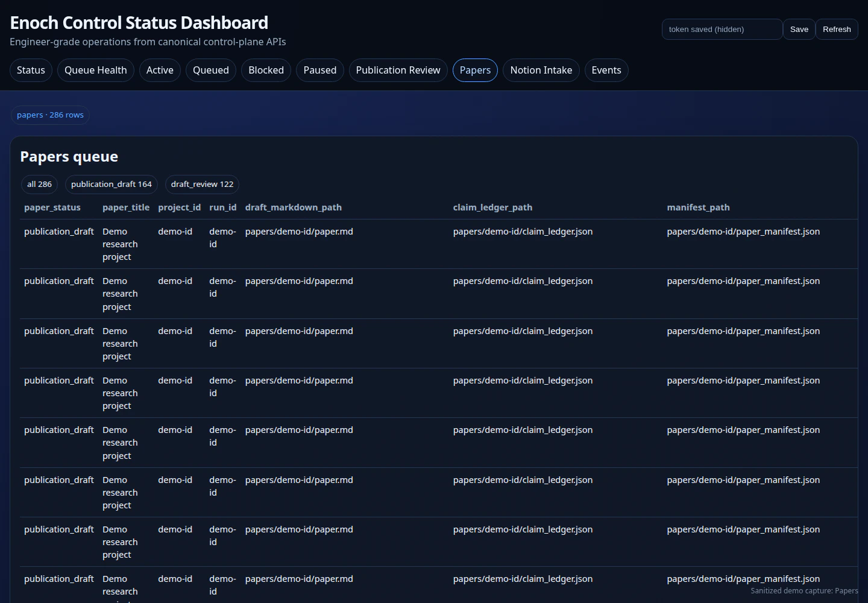Click the papers · 286 rows badge
868x603 pixels.
point(50,115)
